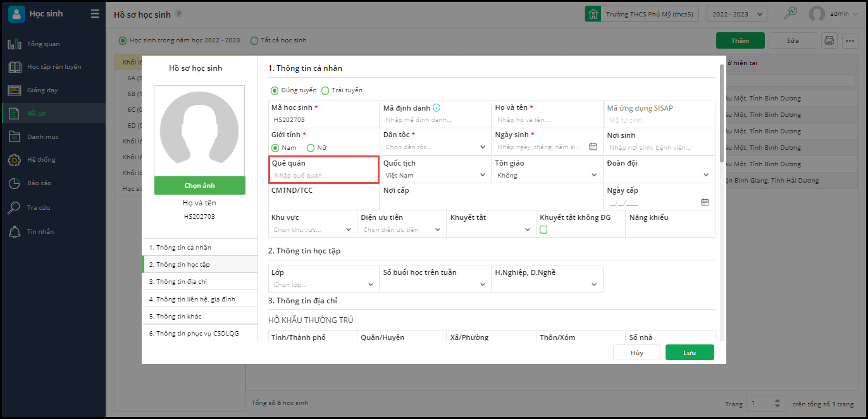Select Hồ sơ sidebar item
The height and width of the screenshot is (419, 868).
[53, 114]
